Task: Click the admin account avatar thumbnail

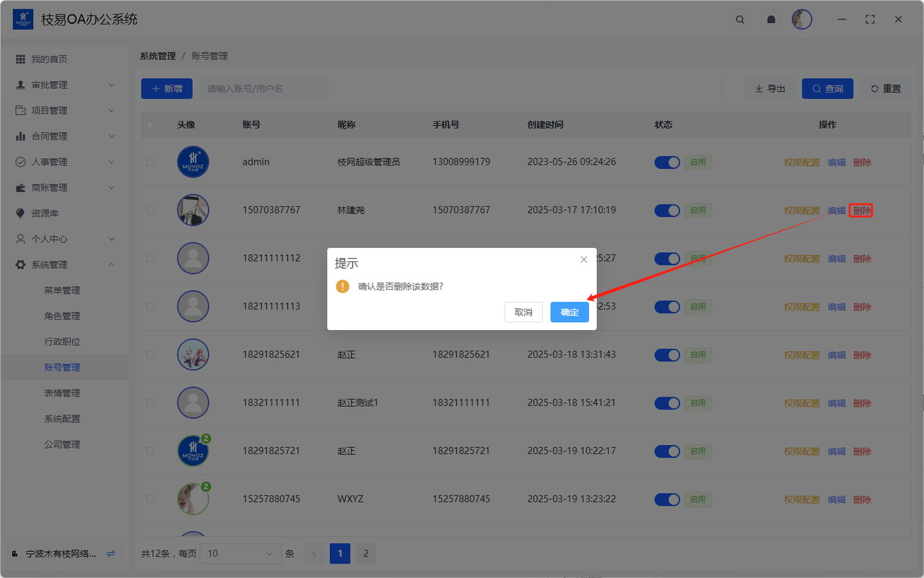Action: 193,162
